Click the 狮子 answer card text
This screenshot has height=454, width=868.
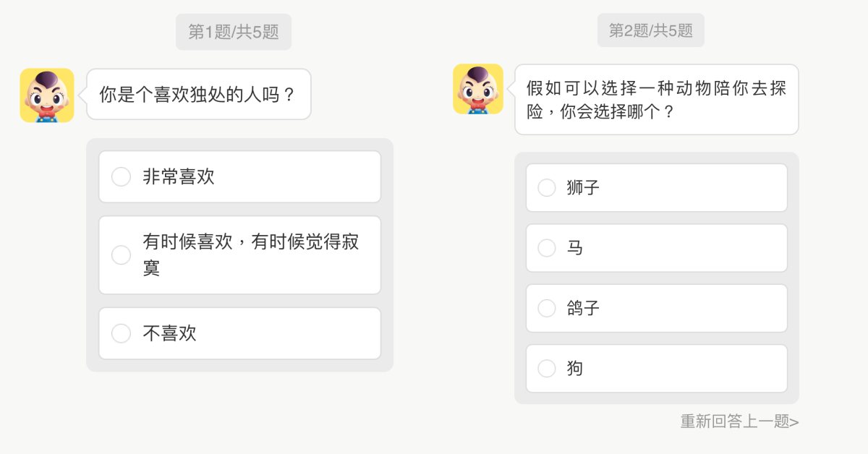pyautogui.click(x=584, y=188)
